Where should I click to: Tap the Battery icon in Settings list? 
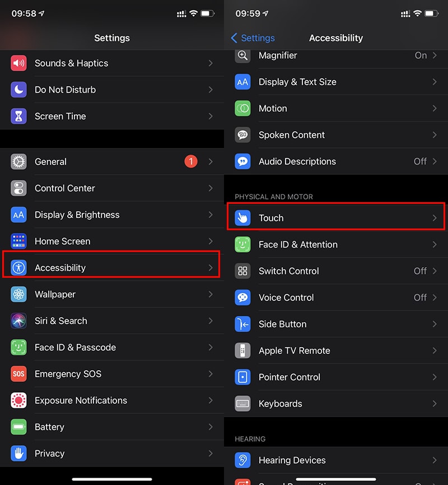click(18, 427)
